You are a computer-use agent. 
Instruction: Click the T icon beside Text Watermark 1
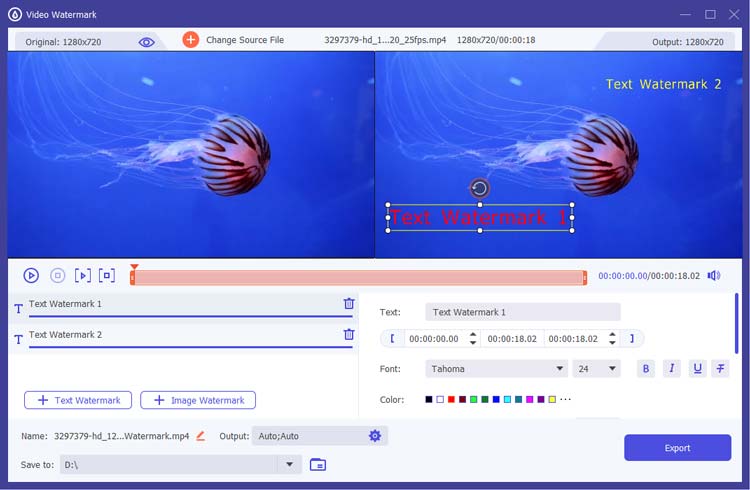point(18,309)
